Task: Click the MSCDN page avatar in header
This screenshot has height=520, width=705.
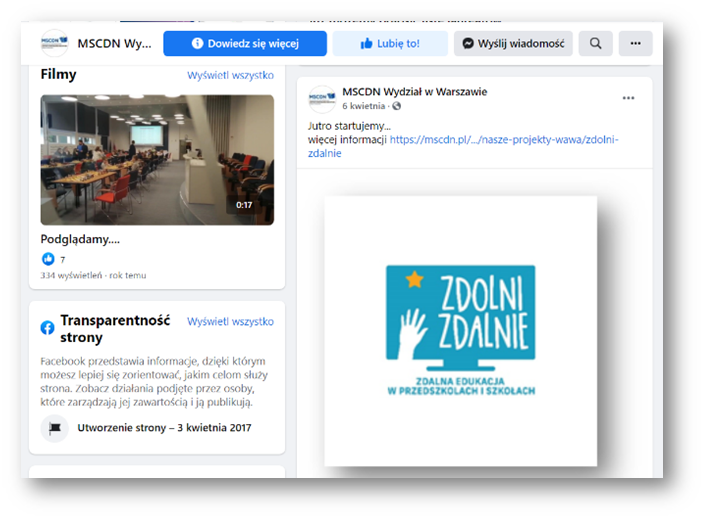Action: point(54,43)
